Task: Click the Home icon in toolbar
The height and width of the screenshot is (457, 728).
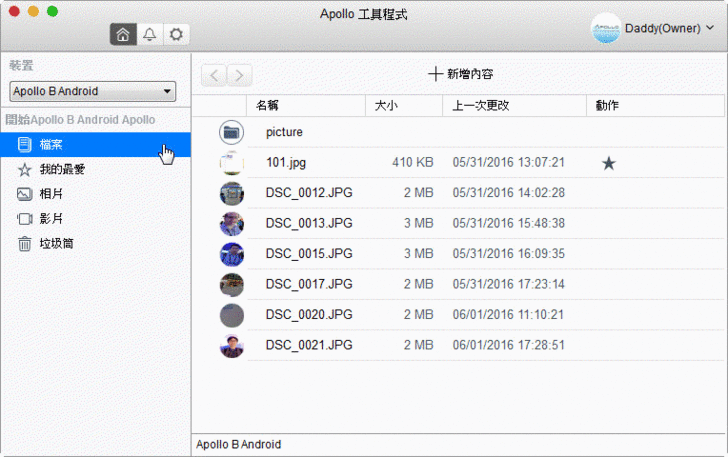Action: coord(123,35)
